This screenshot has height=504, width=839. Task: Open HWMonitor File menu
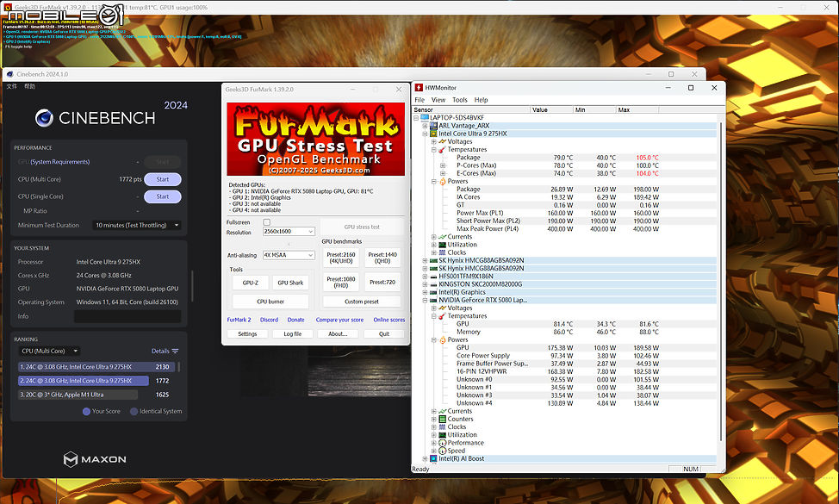coord(419,100)
